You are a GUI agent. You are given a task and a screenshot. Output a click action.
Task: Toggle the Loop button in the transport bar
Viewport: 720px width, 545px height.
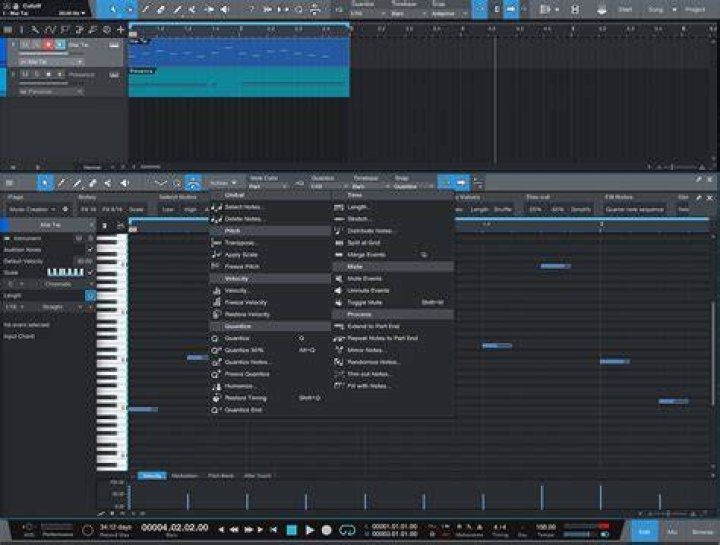point(347,530)
